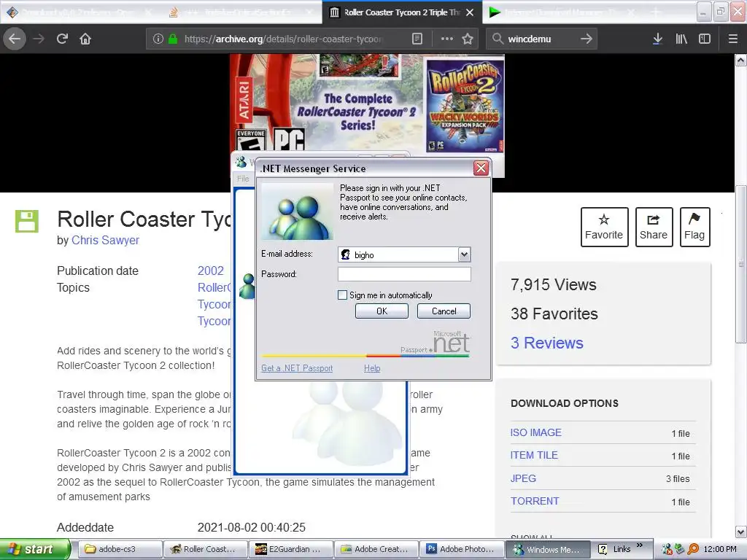Expand the Links toolbar chevron in taskbar
This screenshot has width=747, height=560.
(639, 545)
